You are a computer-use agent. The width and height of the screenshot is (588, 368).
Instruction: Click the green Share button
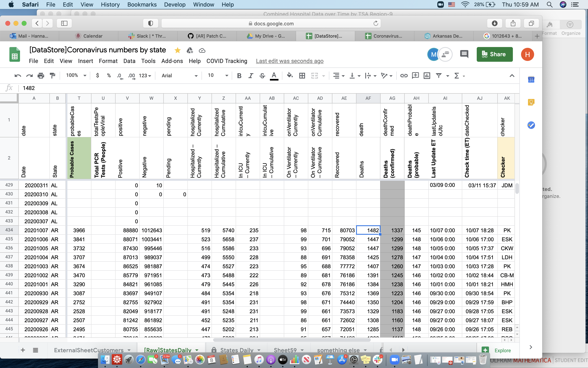click(x=494, y=54)
